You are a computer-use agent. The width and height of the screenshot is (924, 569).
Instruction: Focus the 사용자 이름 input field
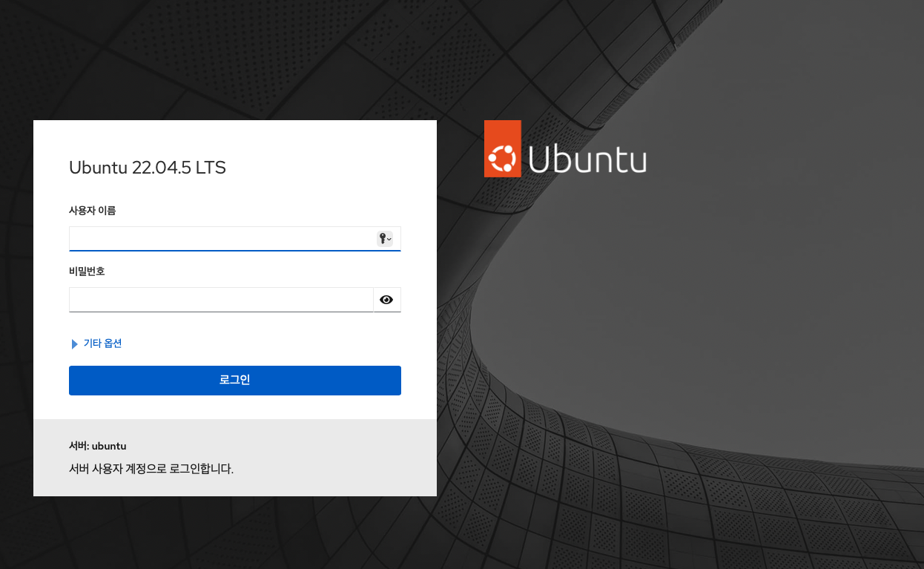pyautogui.click(x=221, y=239)
